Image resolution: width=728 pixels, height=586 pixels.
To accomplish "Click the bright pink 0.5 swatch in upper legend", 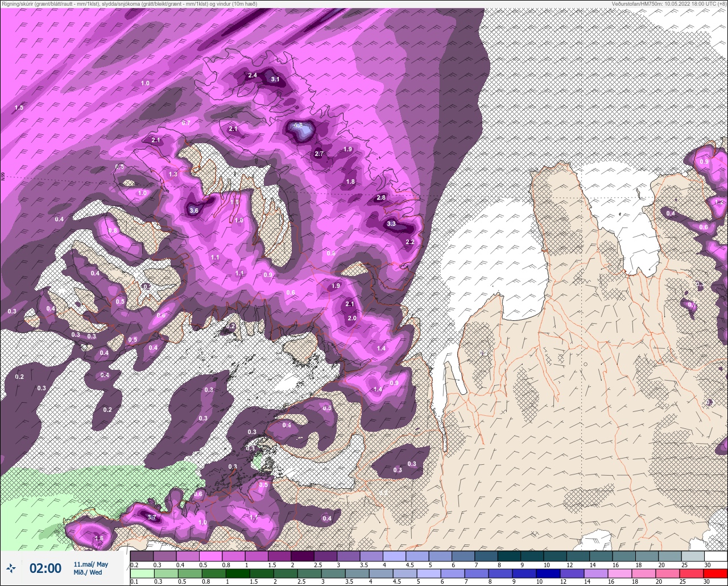I will [210, 556].
